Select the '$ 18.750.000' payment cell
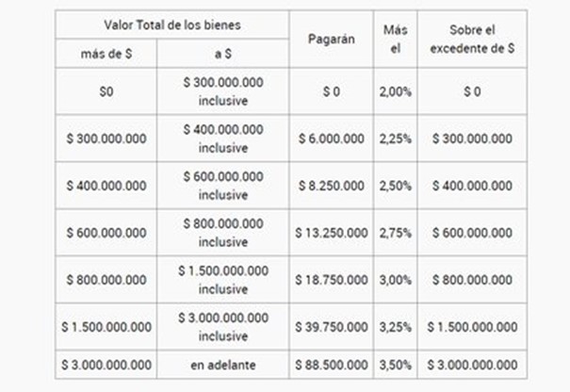This screenshot has width=570, height=392. coord(332,280)
